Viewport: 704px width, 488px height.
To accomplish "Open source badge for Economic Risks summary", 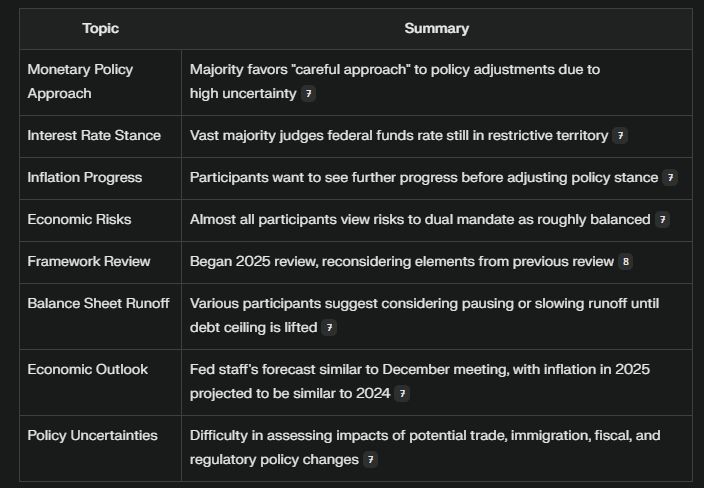I will click(x=662, y=220).
